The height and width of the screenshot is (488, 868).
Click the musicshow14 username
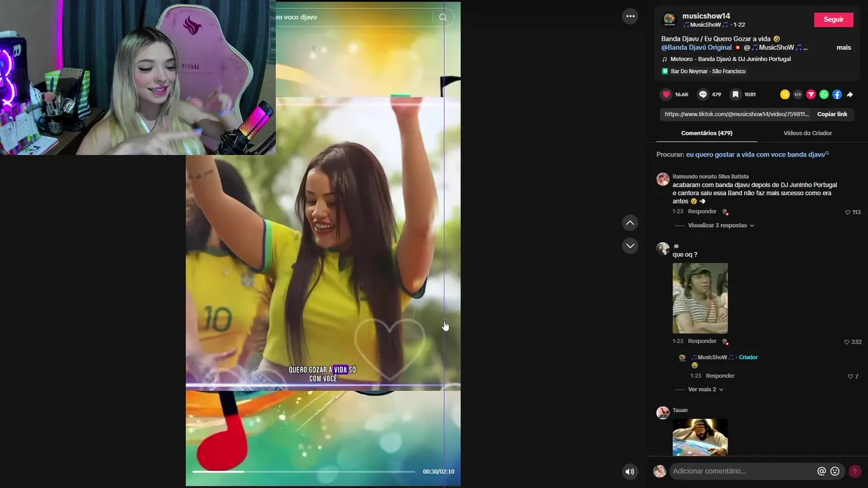pyautogui.click(x=706, y=16)
